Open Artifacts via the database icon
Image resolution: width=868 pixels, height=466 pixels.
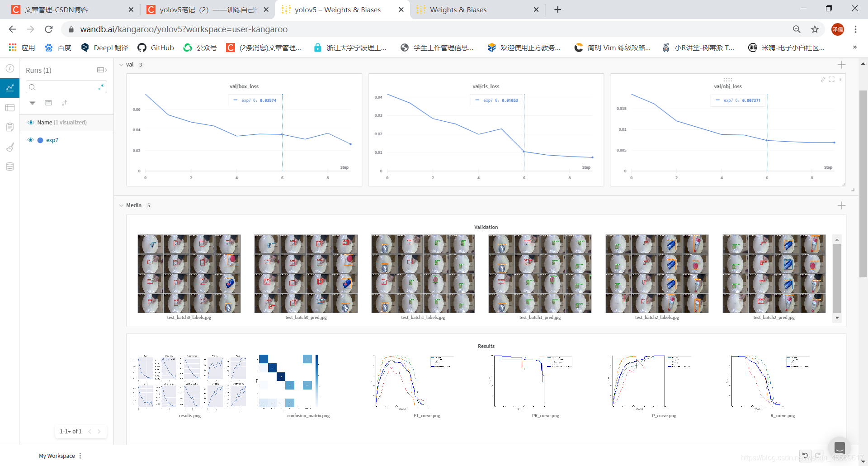[10, 166]
